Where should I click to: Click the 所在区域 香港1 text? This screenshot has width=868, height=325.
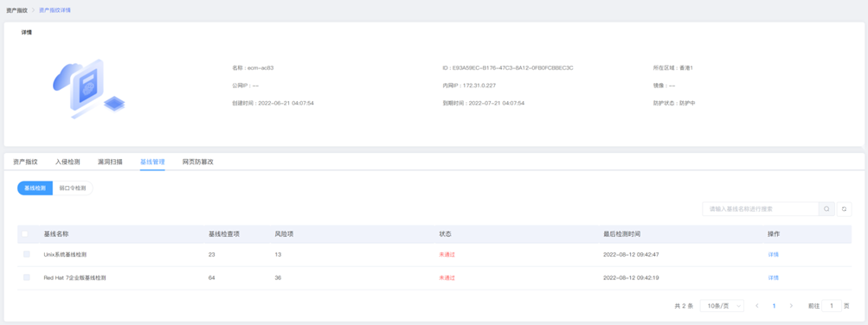(673, 68)
